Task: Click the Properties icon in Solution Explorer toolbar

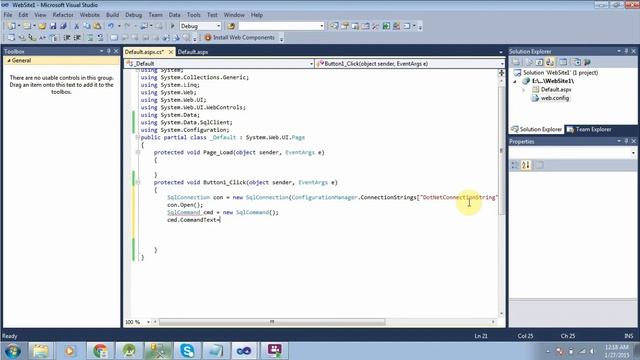Action: (516, 62)
